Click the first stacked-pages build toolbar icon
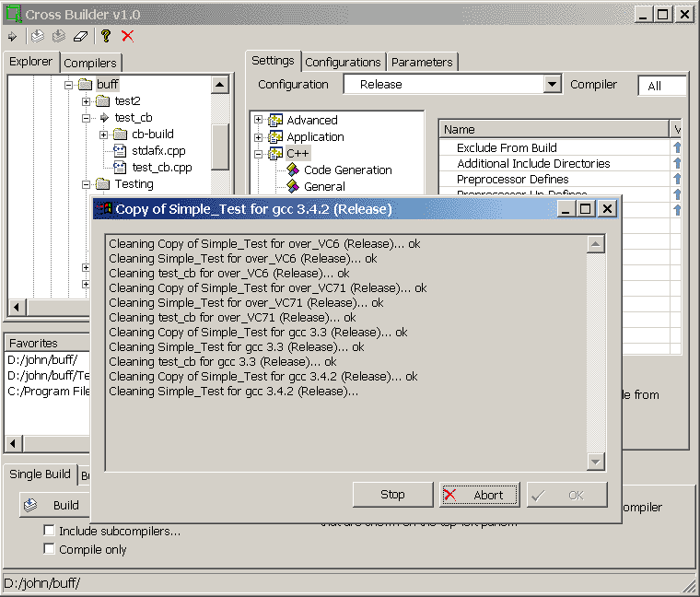The width and height of the screenshot is (700, 597). [x=37, y=36]
